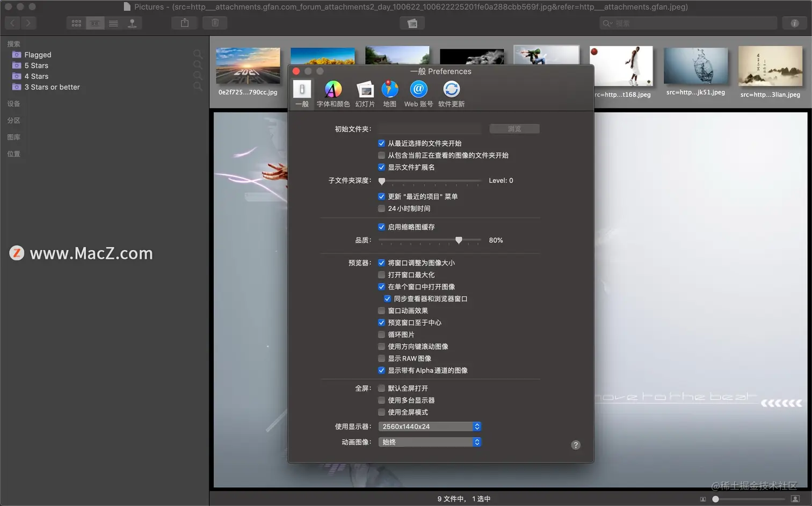
Task: Toggle 将窗口调整为图像大小 checkbox
Action: pyautogui.click(x=381, y=263)
